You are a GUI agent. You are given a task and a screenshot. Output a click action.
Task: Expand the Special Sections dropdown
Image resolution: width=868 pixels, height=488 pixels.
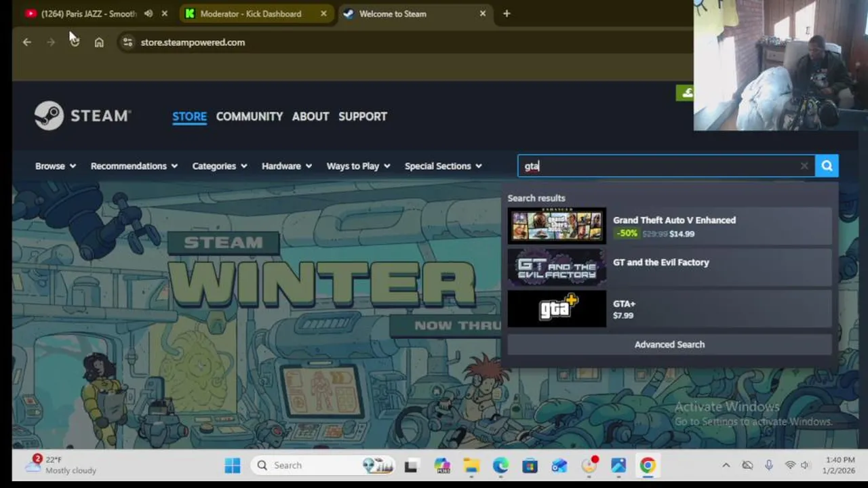443,166
